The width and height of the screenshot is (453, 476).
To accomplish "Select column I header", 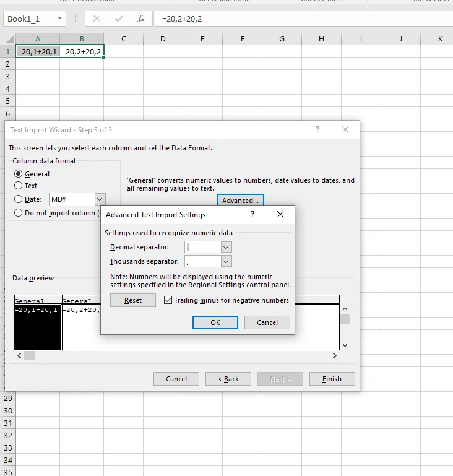I will click(x=361, y=39).
